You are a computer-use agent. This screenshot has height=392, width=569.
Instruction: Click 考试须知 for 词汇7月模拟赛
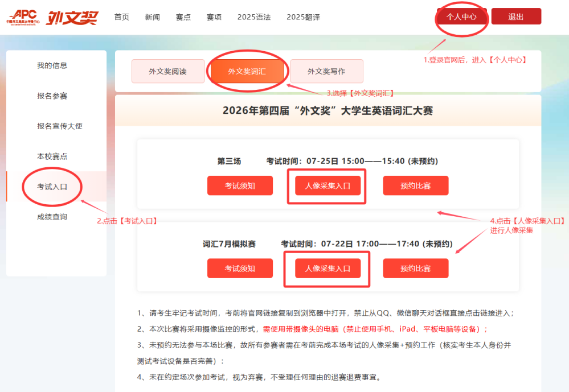[x=240, y=269]
